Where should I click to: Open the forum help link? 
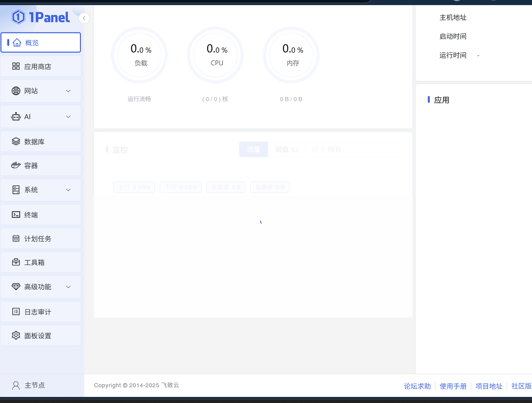[x=417, y=386]
